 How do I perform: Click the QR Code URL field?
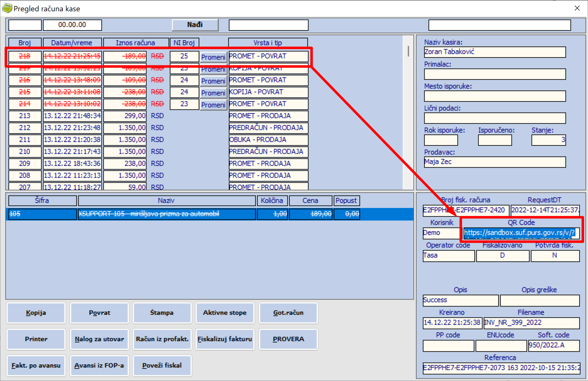pos(521,233)
